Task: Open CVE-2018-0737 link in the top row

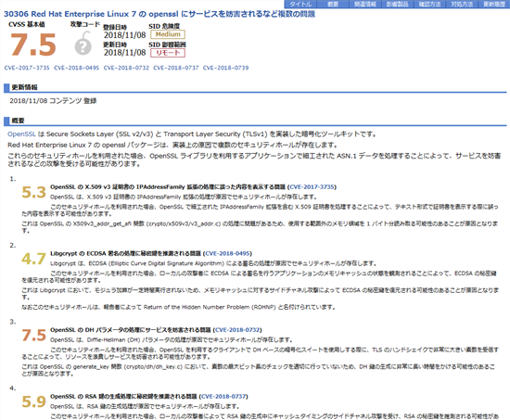Action: (x=176, y=68)
